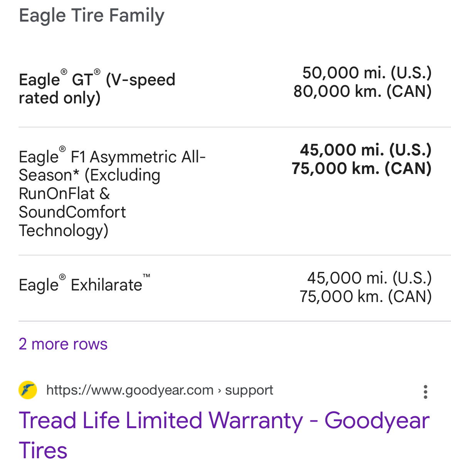
Task: Click the "RunOnFlat &" text
Action: 64,193
